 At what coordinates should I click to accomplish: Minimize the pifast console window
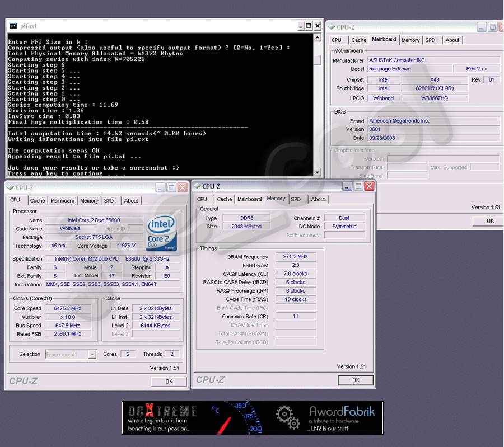pyautogui.click(x=301, y=26)
